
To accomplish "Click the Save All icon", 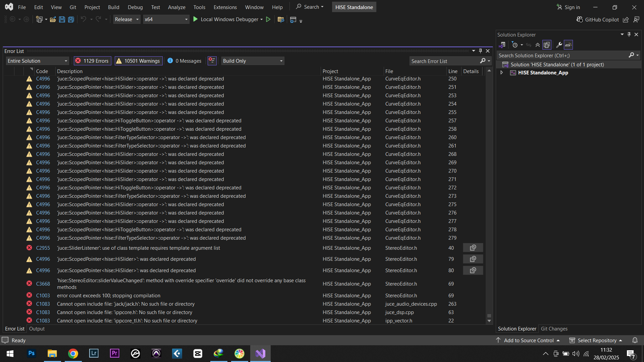I will 71,19.
